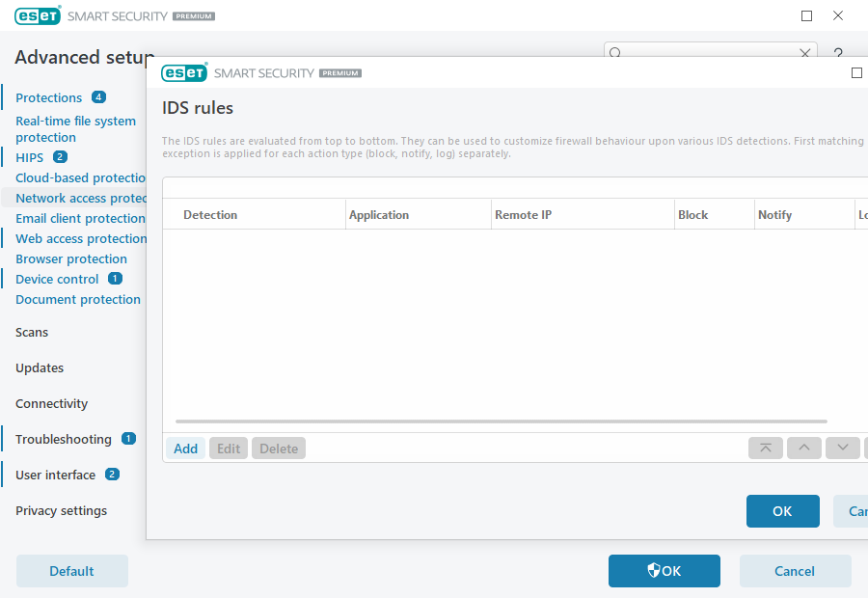Viewport: 868px width, 598px height.
Task: Select Device control in sidebar
Action: click(x=57, y=279)
